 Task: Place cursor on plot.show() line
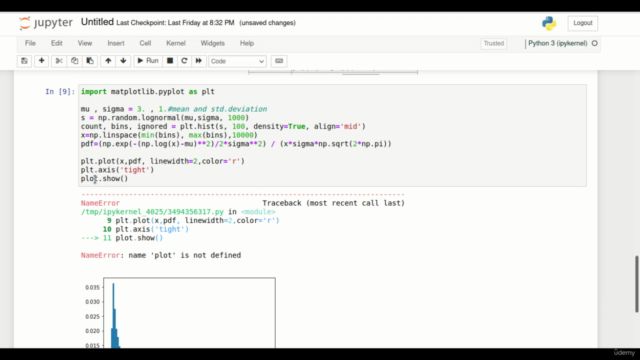tap(104, 179)
